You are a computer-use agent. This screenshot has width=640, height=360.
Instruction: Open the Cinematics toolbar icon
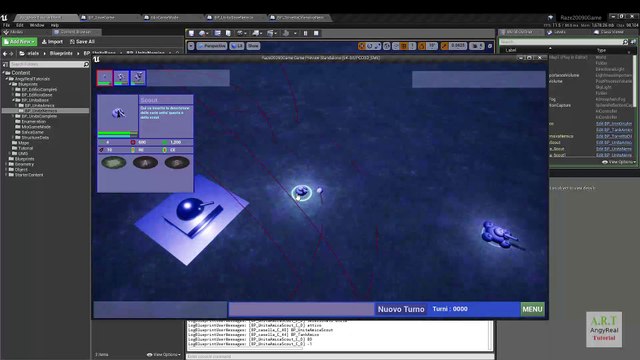(x=270, y=33)
